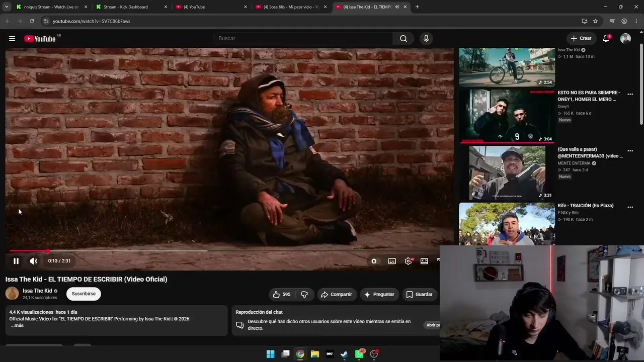Click the youtube.com address bar URL
The image size is (644, 362).
tap(92, 21)
